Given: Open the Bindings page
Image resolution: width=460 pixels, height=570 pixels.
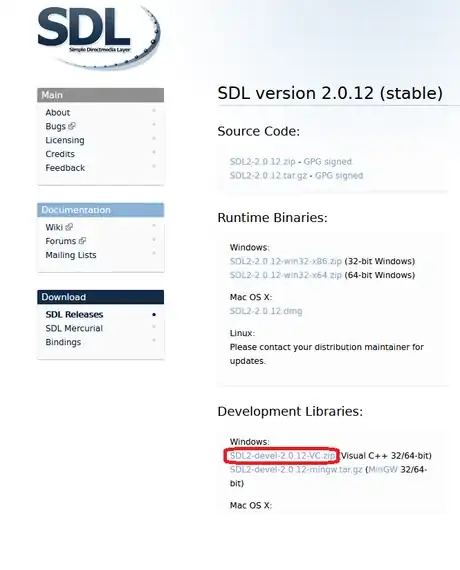Looking at the screenshot, I should click(63, 342).
